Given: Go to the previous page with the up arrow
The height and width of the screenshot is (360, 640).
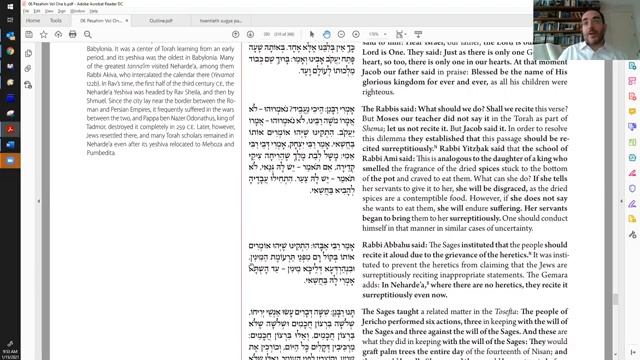Looking at the screenshot, I should click(x=236, y=35).
